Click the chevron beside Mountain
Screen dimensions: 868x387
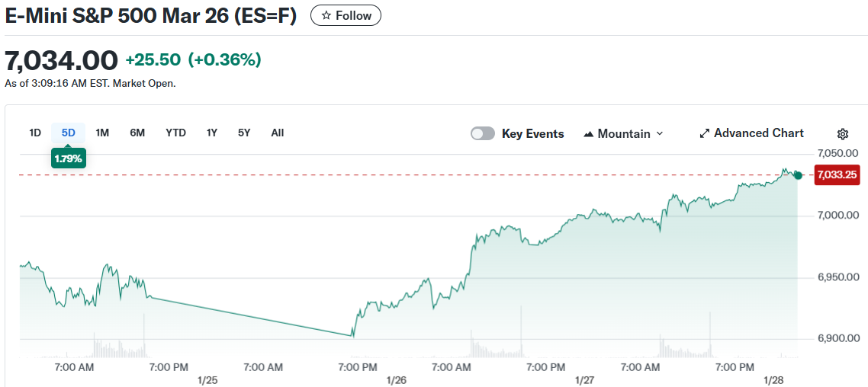click(660, 134)
